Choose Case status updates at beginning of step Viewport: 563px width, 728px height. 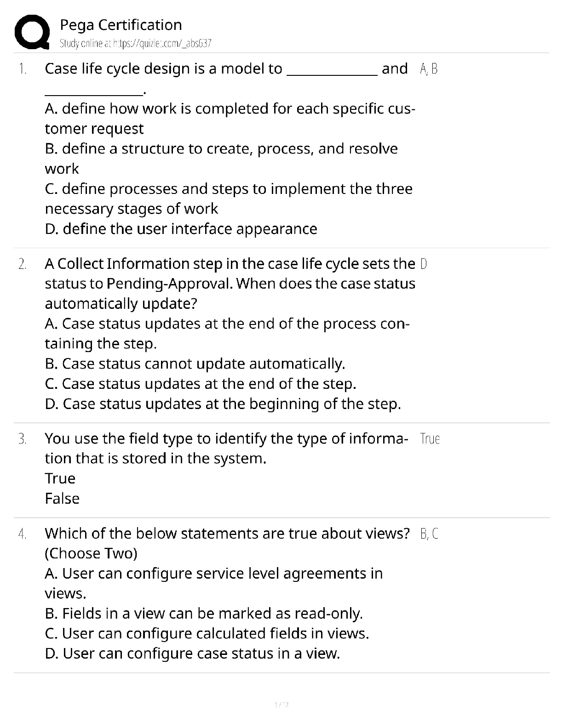coord(223,404)
